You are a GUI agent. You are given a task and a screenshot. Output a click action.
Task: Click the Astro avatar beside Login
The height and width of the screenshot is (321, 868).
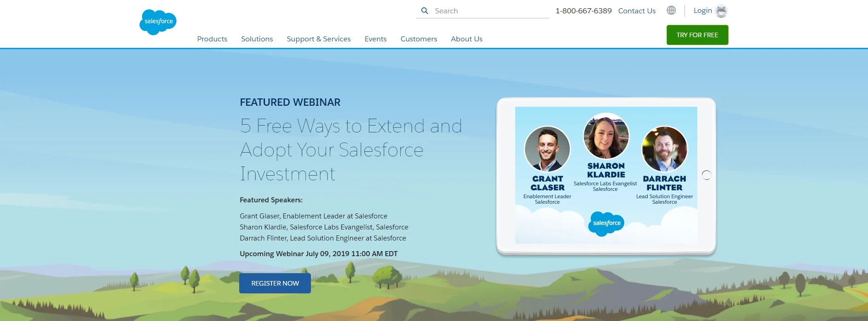coord(721,11)
